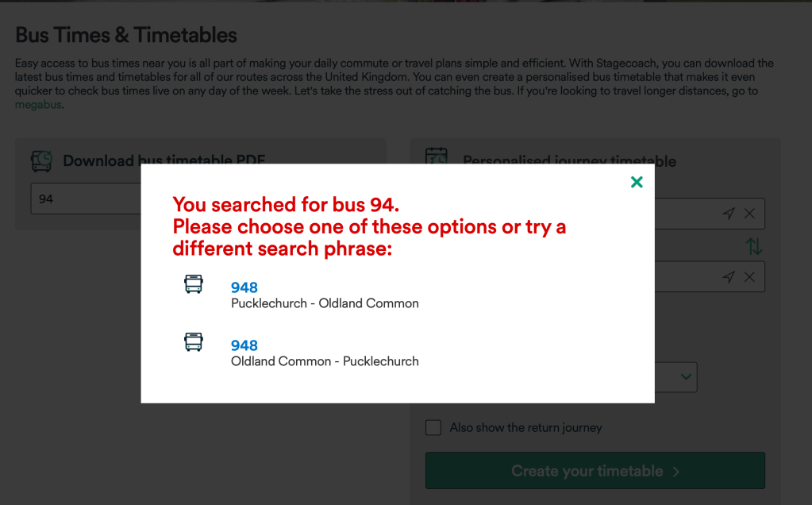Click the bus icon beside Pucklechurch - Oldland Common
This screenshot has width=812, height=505.
coord(194,284)
